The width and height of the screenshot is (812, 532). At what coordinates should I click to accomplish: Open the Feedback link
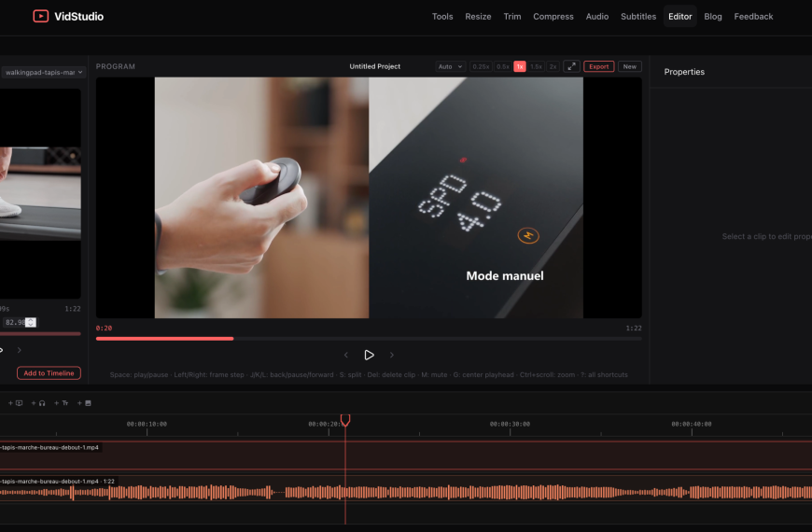(x=753, y=17)
